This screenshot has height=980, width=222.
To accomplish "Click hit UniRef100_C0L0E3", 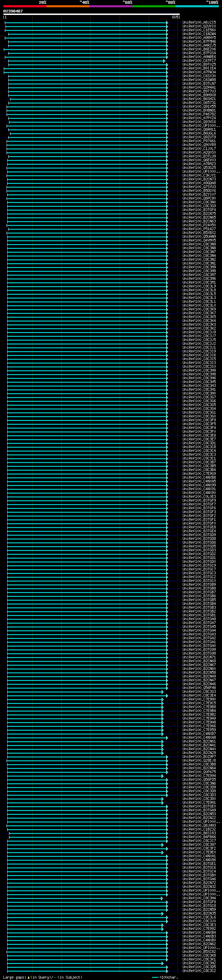I will pyautogui.click(x=199, y=496).
